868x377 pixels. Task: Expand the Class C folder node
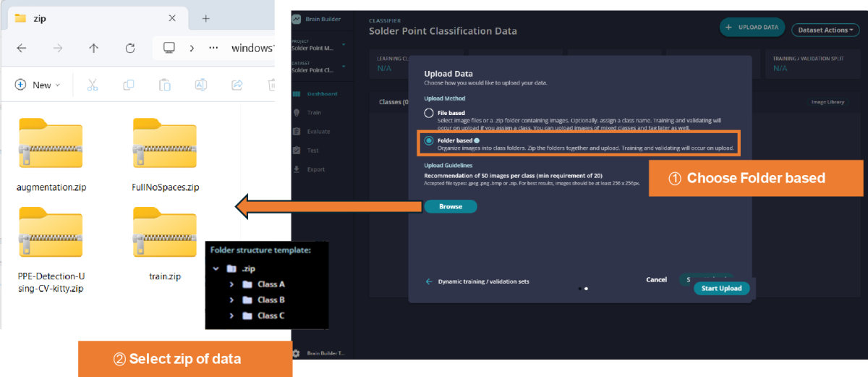(231, 315)
